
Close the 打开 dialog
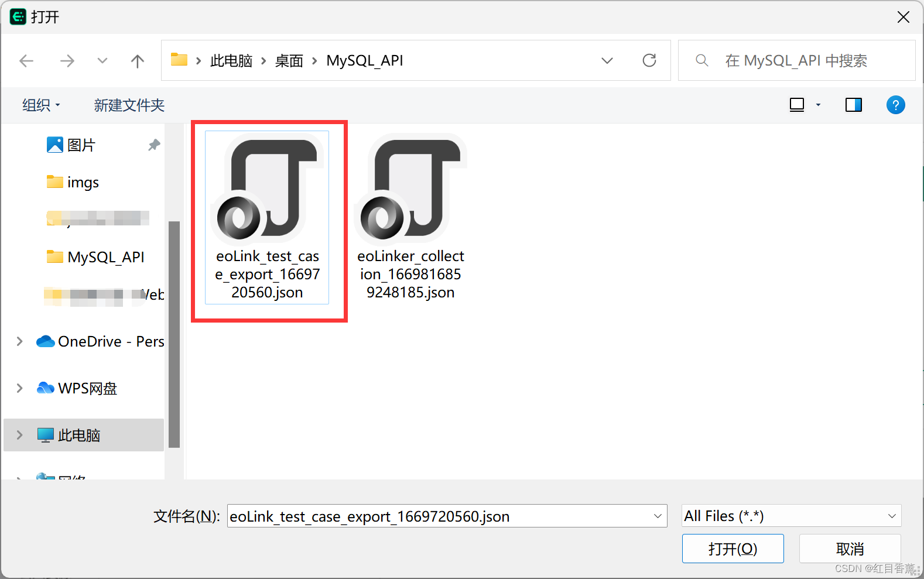(903, 17)
